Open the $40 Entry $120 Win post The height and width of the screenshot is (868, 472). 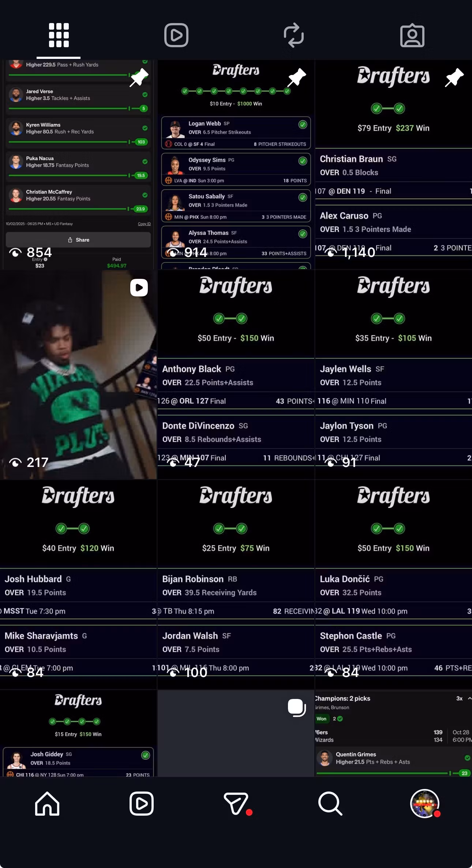coord(78,585)
